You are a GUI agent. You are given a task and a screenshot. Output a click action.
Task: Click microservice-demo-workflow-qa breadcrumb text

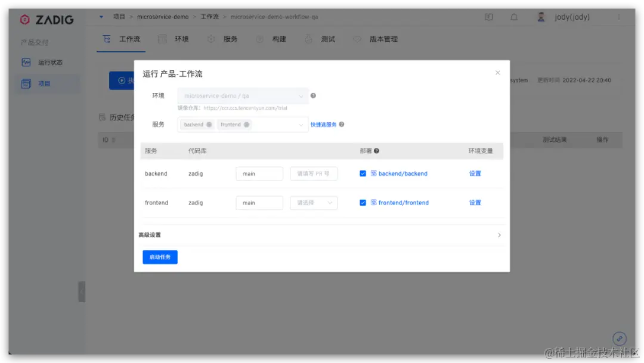coord(274,17)
